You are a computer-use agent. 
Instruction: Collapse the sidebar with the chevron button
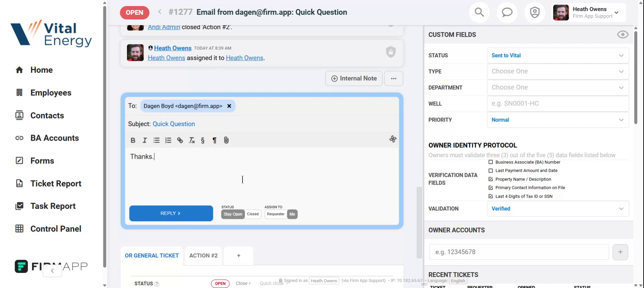52,271
